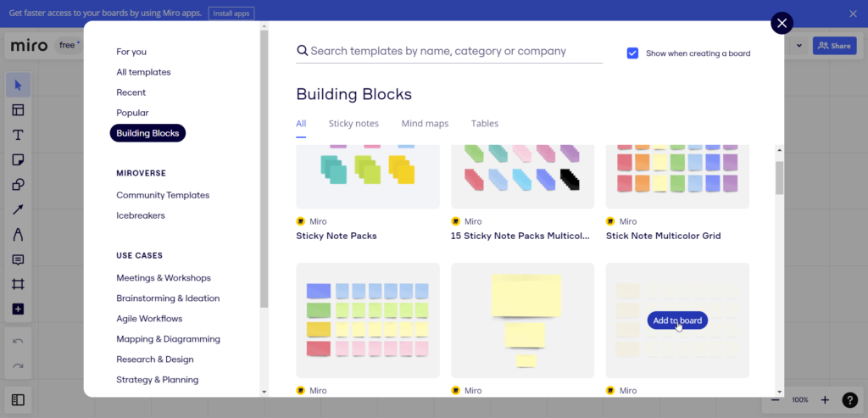The image size is (868, 418).
Task: Dismiss the Install apps banner
Action: (x=853, y=14)
